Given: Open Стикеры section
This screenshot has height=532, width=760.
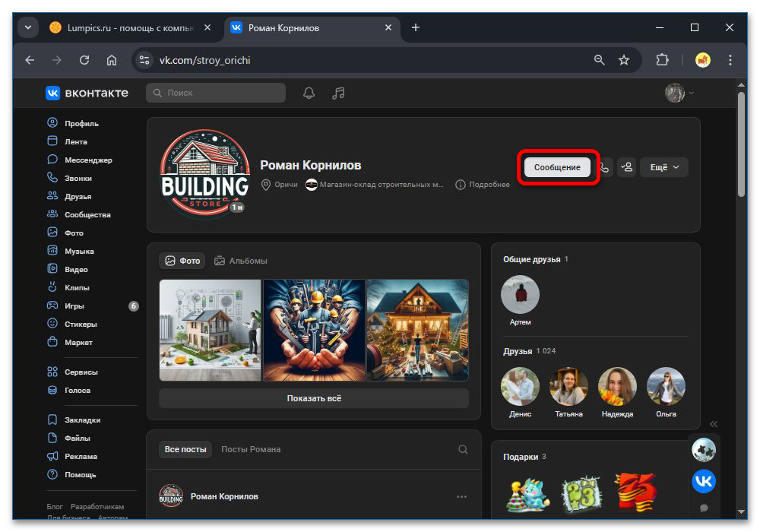Looking at the screenshot, I should [x=72, y=325].
